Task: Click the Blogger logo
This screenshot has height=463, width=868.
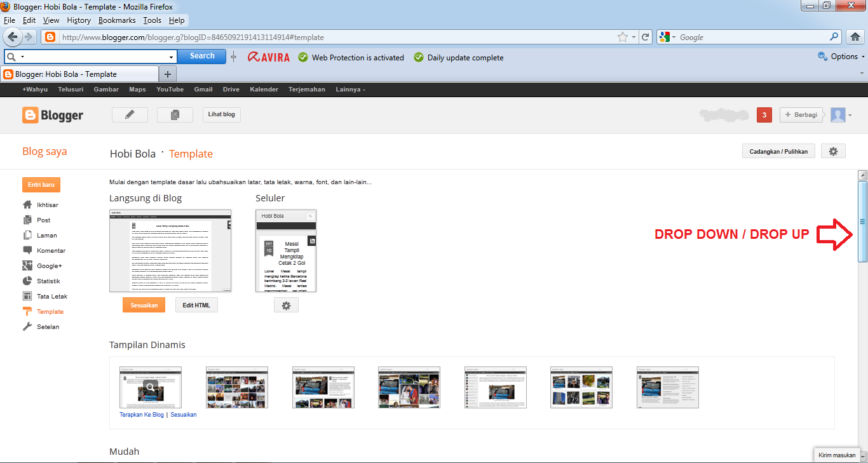Action: click(53, 115)
